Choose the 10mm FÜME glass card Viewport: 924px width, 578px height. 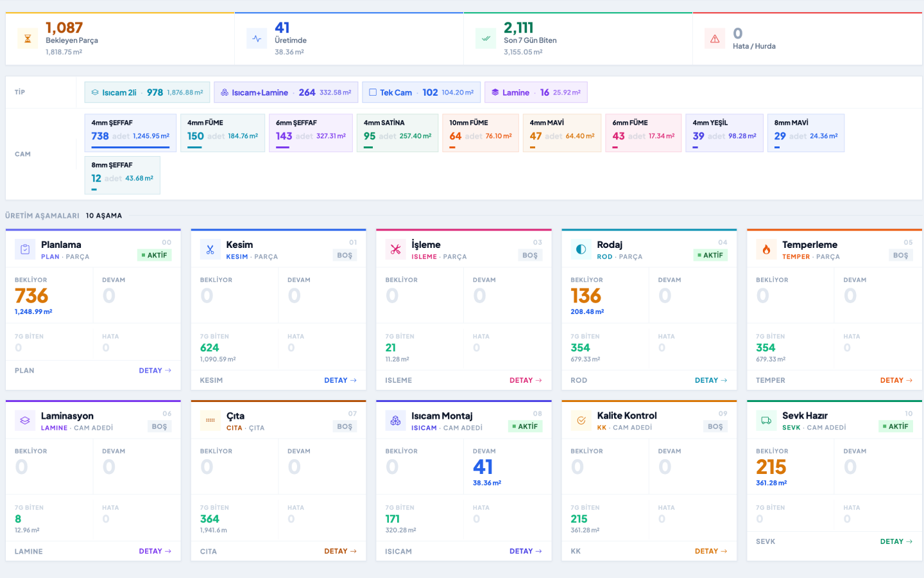tap(481, 133)
